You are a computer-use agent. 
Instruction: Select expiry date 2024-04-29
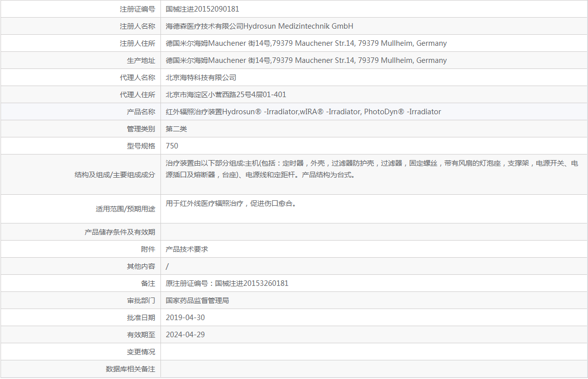185,335
